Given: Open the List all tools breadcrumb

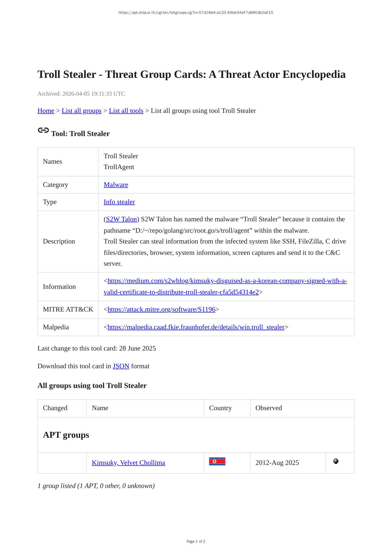Looking at the screenshot, I should [x=126, y=111].
